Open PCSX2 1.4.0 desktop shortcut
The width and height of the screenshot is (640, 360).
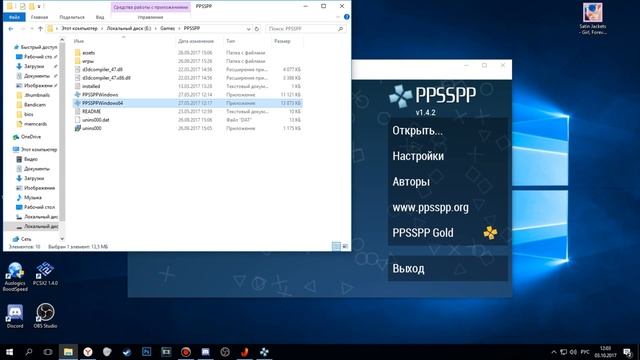coord(45,274)
